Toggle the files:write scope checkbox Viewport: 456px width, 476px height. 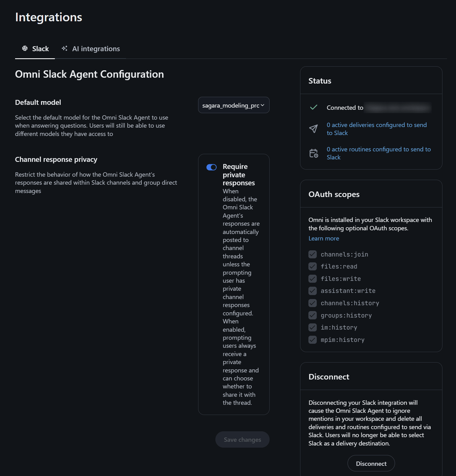point(312,279)
